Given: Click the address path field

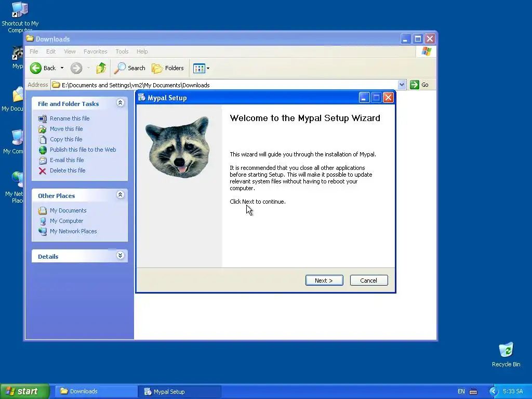Looking at the screenshot, I should click(x=224, y=85).
